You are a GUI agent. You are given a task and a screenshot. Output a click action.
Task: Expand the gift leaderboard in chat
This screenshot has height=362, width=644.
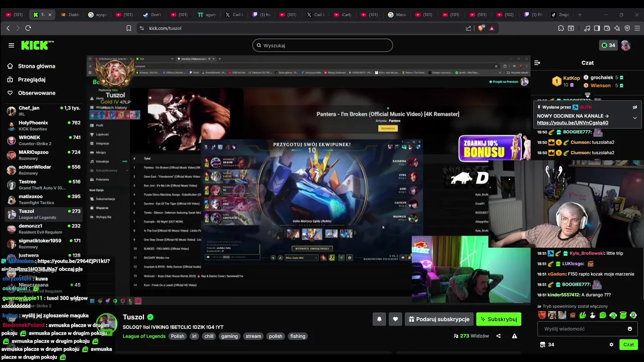tap(588, 95)
